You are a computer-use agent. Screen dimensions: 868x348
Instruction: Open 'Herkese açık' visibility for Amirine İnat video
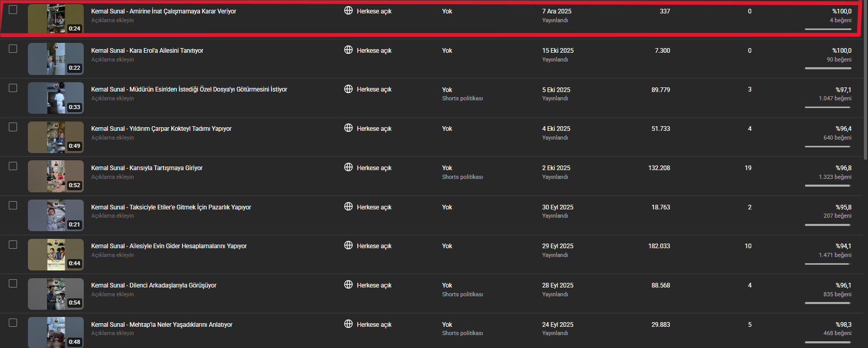(x=374, y=11)
